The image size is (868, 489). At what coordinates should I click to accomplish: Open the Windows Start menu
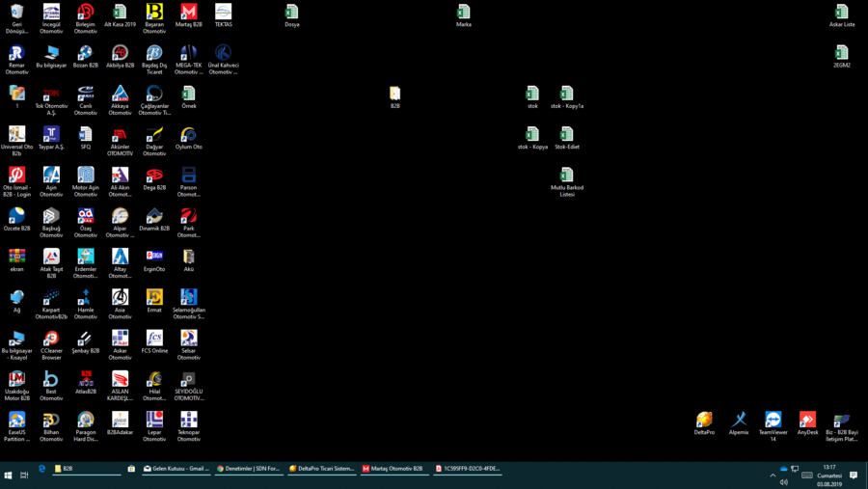click(x=8, y=475)
